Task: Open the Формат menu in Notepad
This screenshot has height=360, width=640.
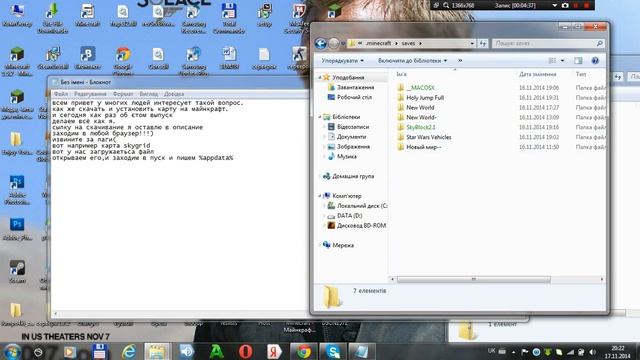Action: pyautogui.click(x=123, y=94)
